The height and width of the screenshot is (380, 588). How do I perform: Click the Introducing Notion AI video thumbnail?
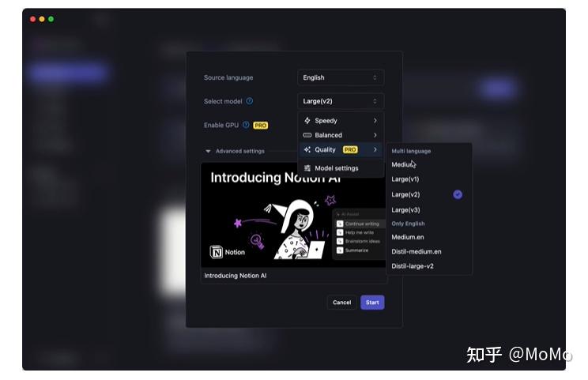pos(294,215)
